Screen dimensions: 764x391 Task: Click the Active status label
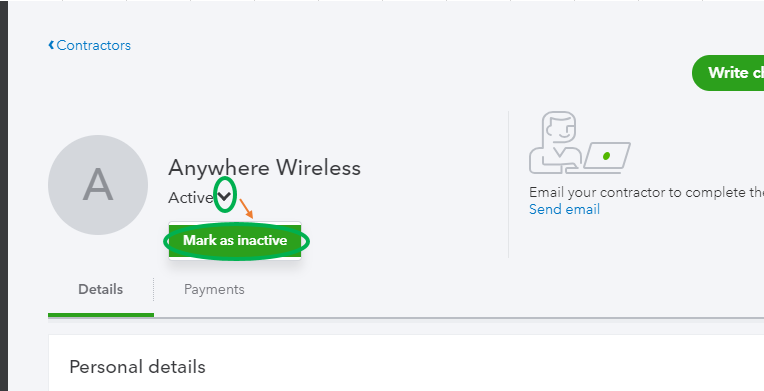[191, 197]
